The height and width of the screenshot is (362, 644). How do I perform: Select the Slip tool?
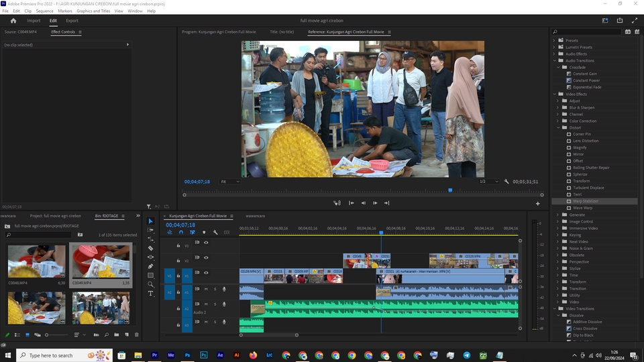(151, 257)
